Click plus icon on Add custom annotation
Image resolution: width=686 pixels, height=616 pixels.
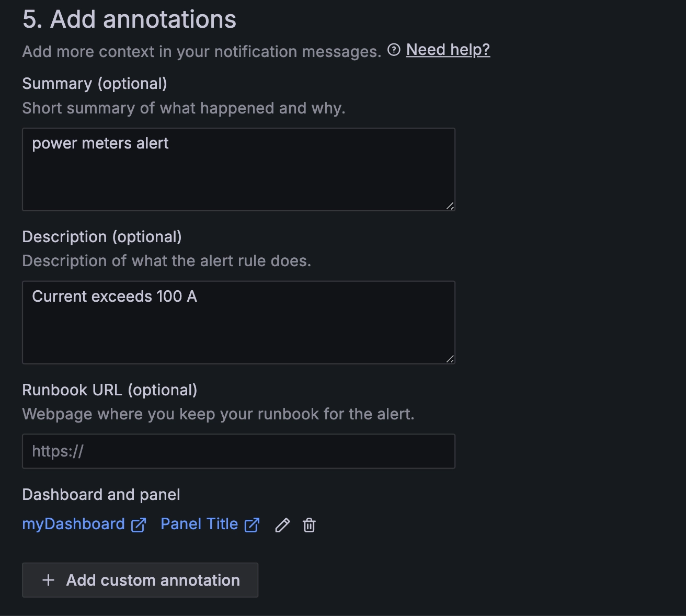(x=48, y=580)
